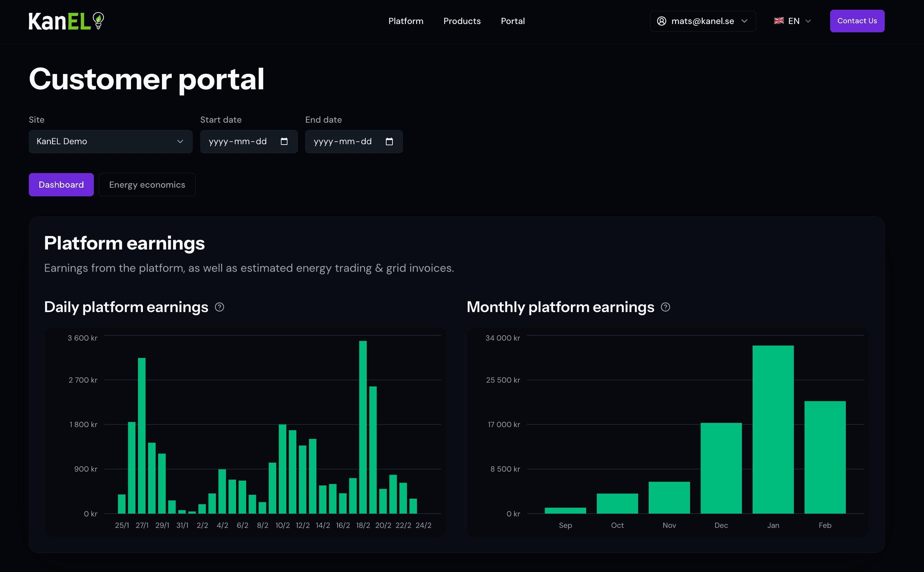Expand the mats@kanel.se account dropdown

click(x=745, y=21)
